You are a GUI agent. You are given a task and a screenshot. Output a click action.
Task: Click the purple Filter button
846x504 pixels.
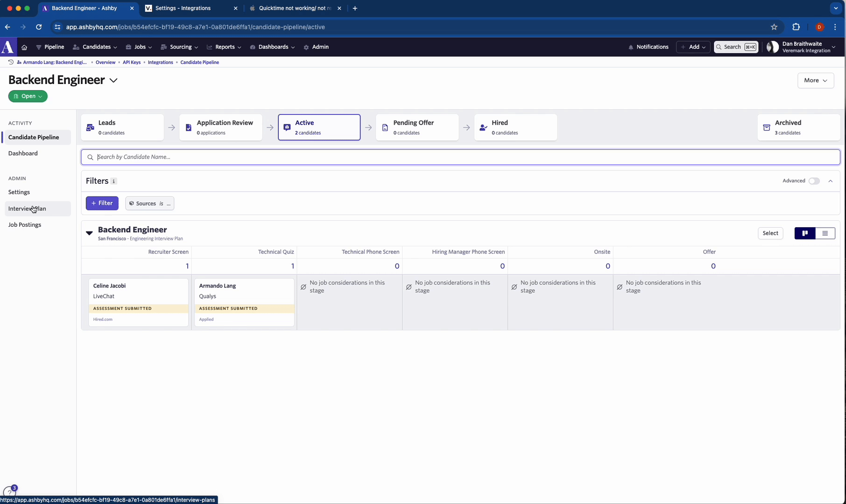pos(102,203)
